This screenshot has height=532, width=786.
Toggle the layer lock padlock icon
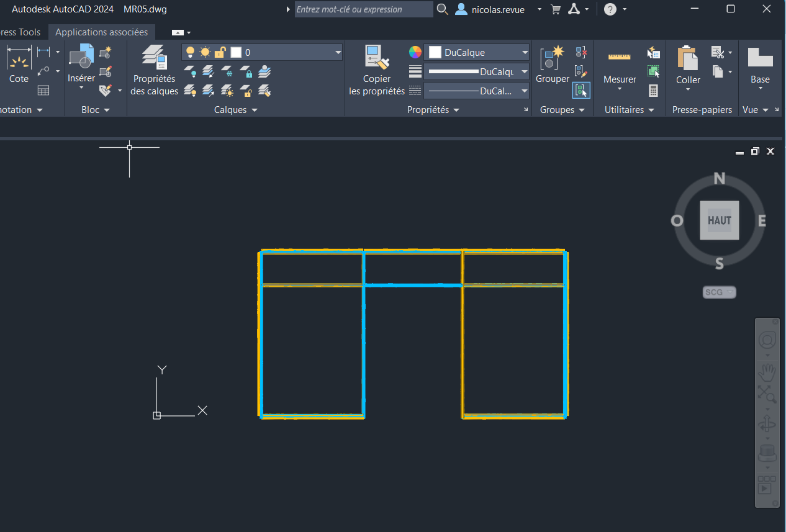tap(219, 53)
